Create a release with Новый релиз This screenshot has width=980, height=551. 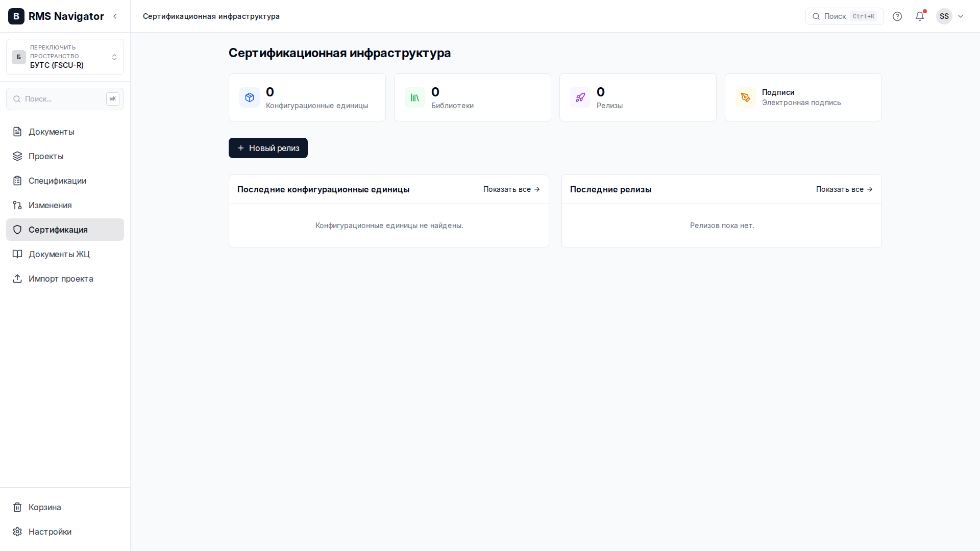coord(268,148)
